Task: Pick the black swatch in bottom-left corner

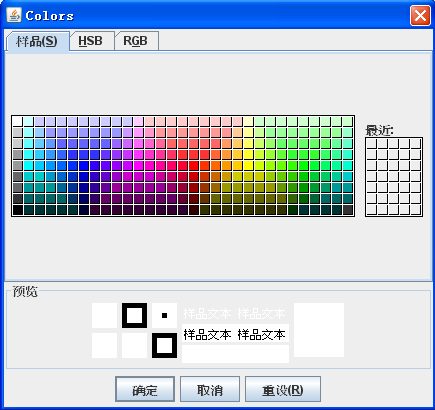Action: [18, 210]
